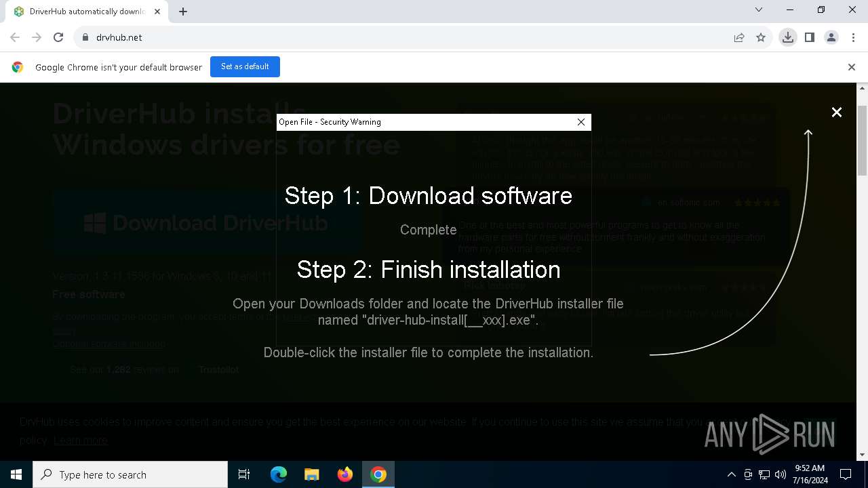Image resolution: width=868 pixels, height=488 pixels.
Task: Close the download instructions overlay
Action: pos(837,113)
